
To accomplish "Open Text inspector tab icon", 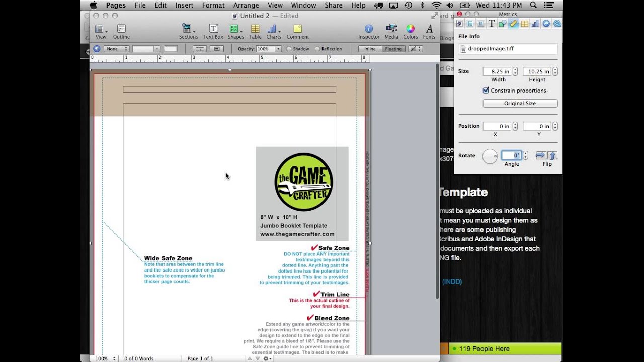I will click(x=492, y=24).
